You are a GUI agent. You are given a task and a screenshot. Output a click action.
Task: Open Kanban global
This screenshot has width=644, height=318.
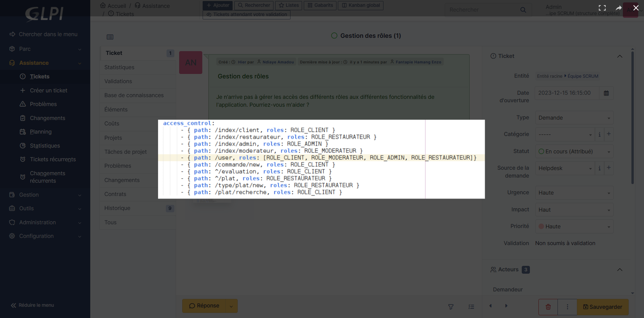pyautogui.click(x=361, y=5)
